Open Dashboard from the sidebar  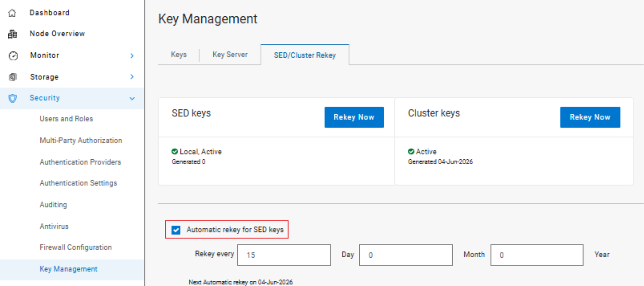pyautogui.click(x=50, y=13)
